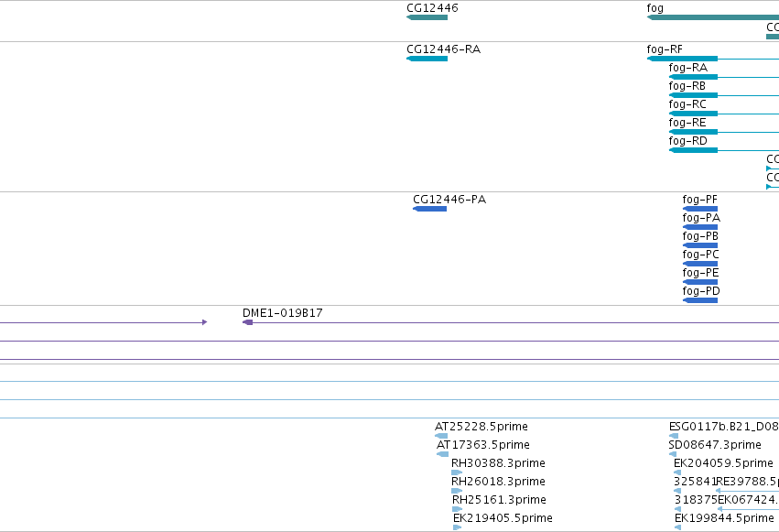Click the EK204059.5prime arrow glyph
The width and height of the screenshot is (779, 532).
(677, 472)
